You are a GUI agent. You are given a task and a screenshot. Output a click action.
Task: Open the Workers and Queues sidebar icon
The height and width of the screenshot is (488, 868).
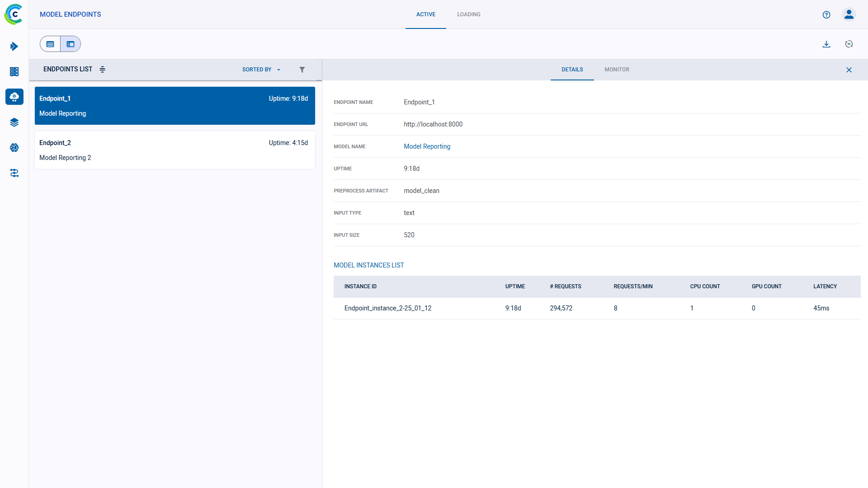(14, 71)
